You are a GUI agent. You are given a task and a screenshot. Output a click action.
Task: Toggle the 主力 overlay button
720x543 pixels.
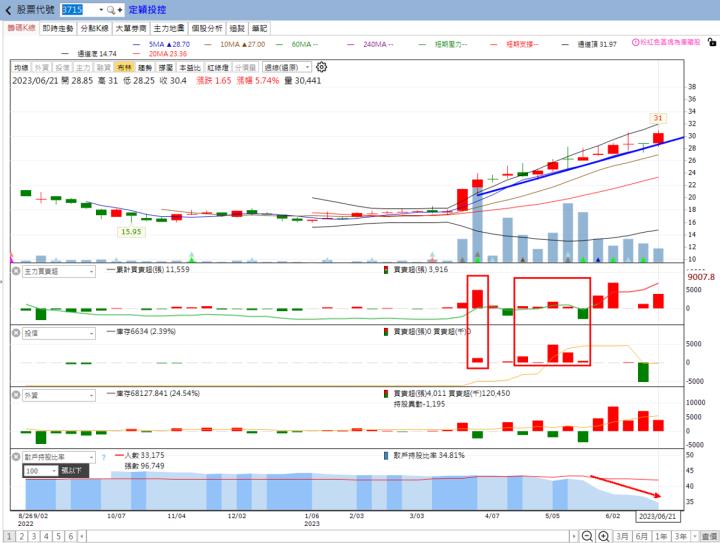coord(83,67)
